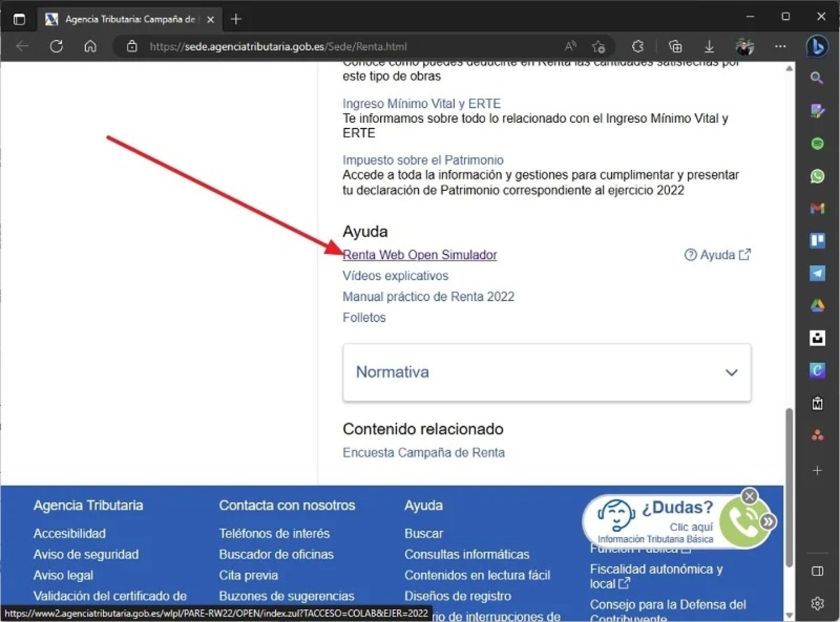The height and width of the screenshot is (622, 840).
Task: Open footer Buscar link
Action: (x=424, y=533)
